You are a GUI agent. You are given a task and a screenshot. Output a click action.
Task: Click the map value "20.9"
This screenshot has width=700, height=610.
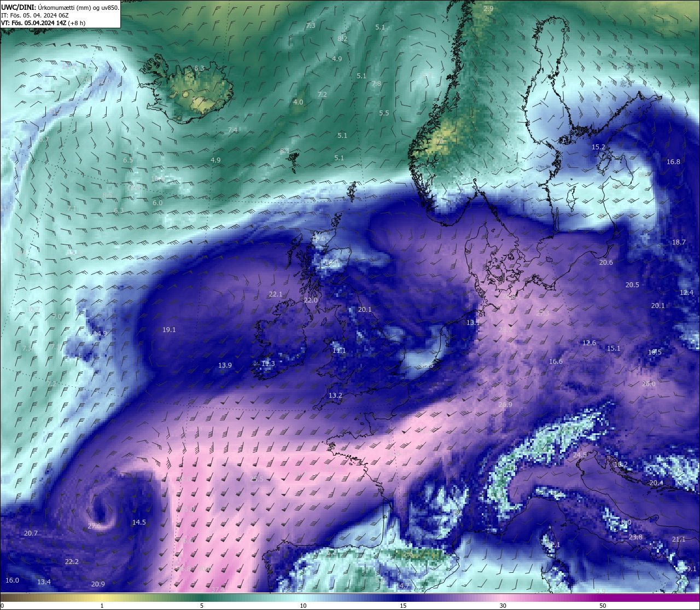[x=98, y=584]
